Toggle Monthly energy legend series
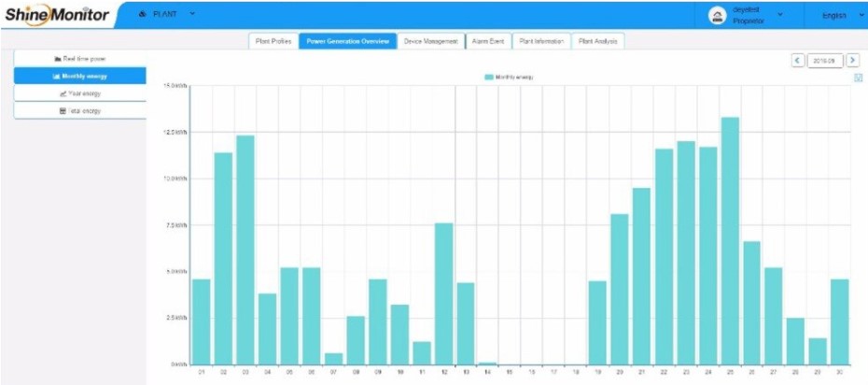The width and height of the screenshot is (868, 385). pos(509,77)
